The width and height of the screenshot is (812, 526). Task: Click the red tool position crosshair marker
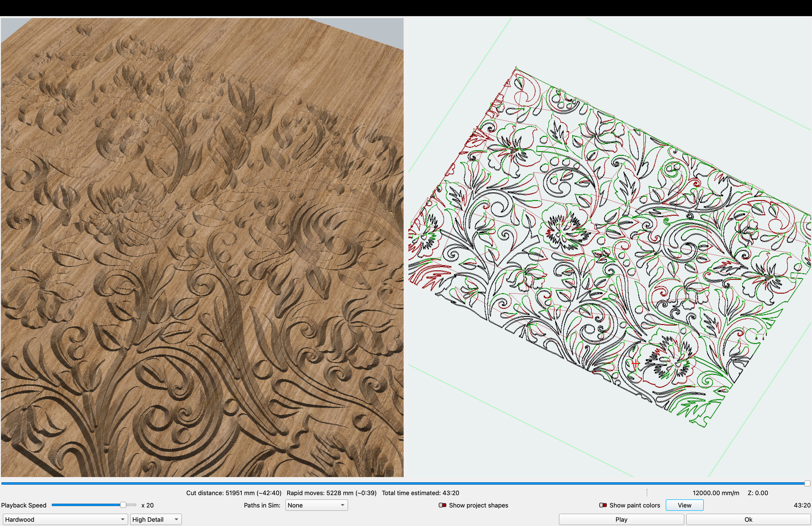tap(635, 364)
